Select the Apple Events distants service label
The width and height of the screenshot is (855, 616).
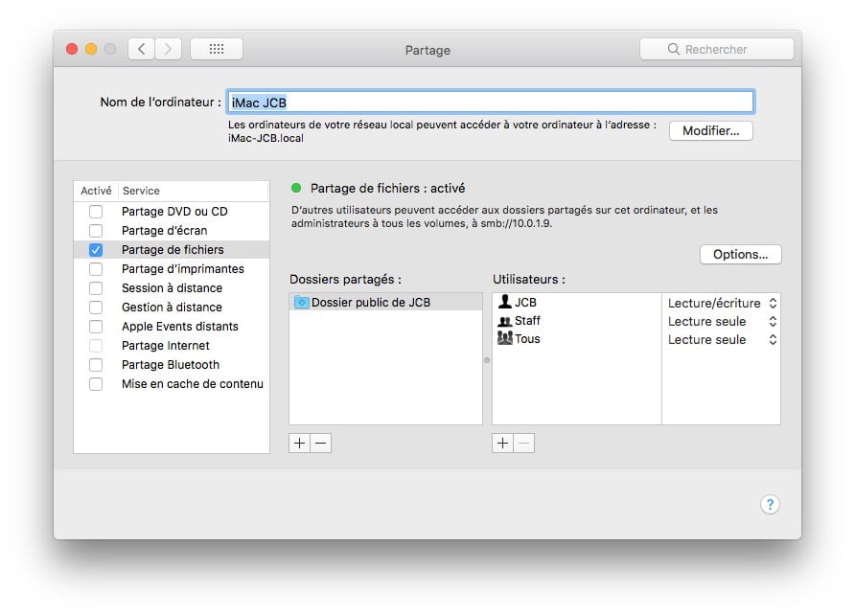[x=180, y=327]
